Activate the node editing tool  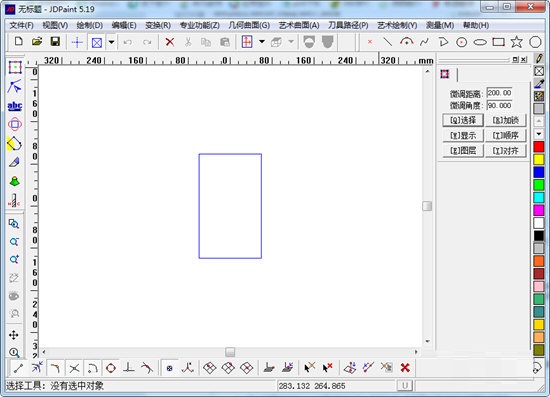click(14, 86)
